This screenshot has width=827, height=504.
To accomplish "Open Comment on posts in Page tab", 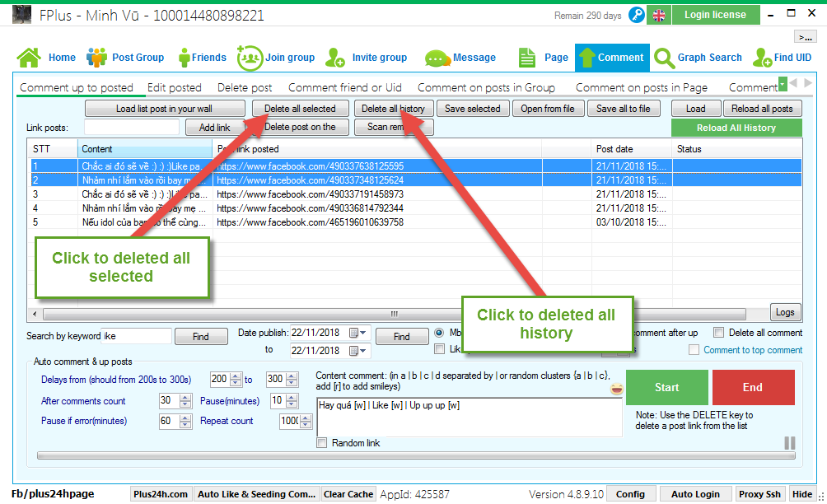I will point(642,87).
